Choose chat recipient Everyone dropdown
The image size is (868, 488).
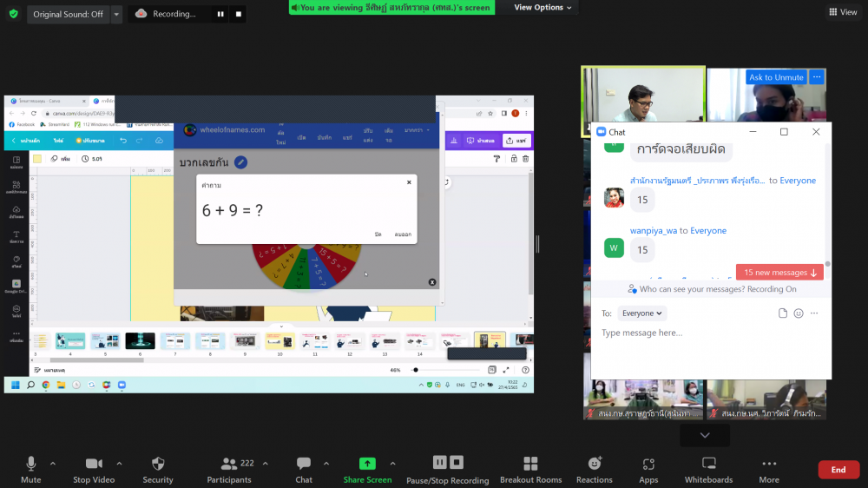pyautogui.click(x=642, y=313)
